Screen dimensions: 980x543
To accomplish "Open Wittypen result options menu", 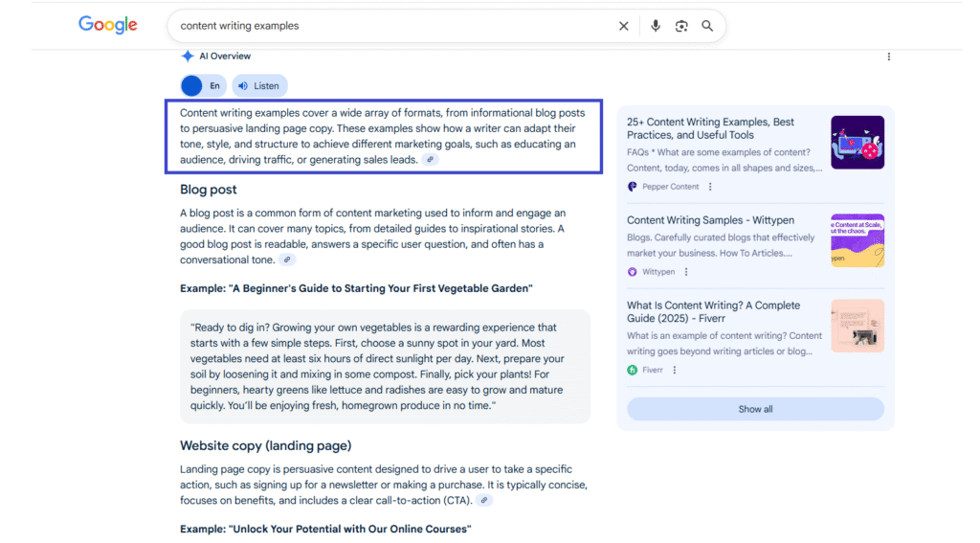I will pos(686,272).
